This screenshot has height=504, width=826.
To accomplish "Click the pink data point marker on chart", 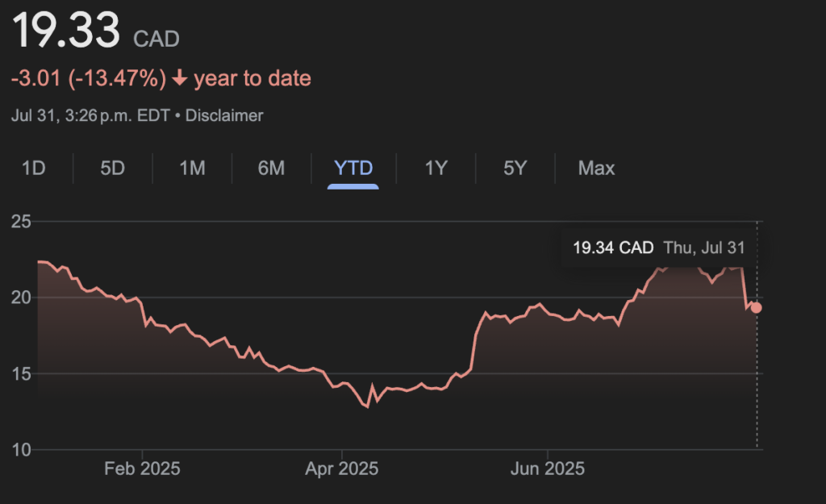I will tap(756, 307).
